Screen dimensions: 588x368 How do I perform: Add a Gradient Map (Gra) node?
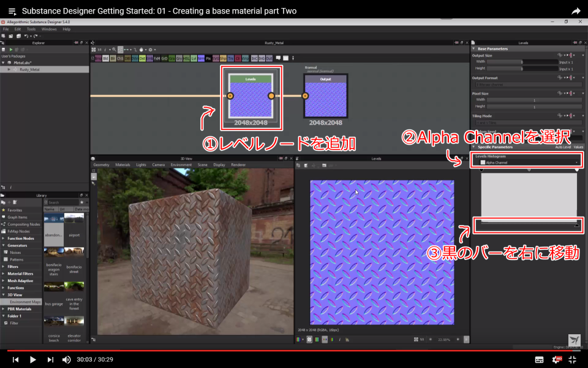pos(171,59)
